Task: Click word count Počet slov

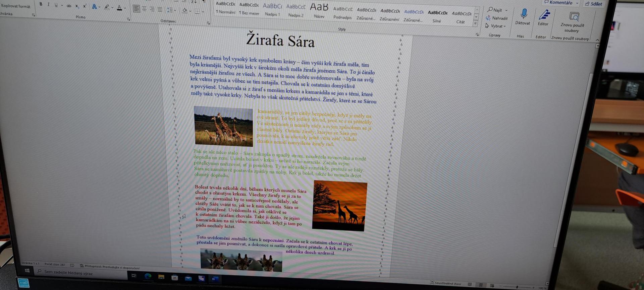Action: pyautogui.click(x=55, y=264)
